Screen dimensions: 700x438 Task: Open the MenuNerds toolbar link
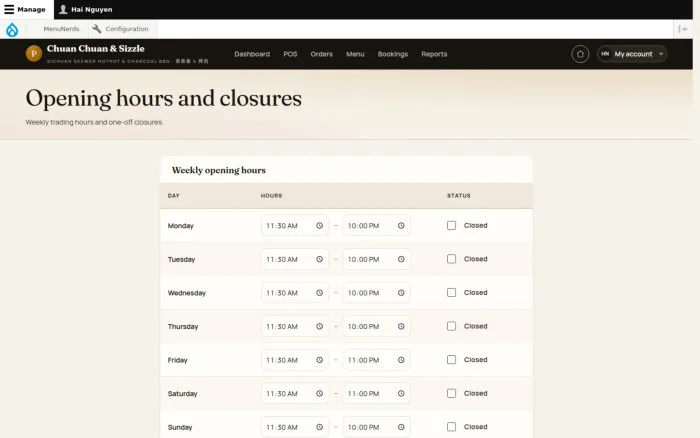tap(61, 29)
